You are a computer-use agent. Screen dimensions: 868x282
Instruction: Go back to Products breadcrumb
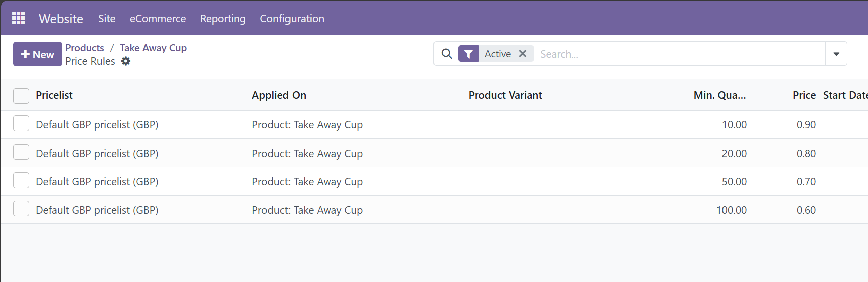coord(85,48)
